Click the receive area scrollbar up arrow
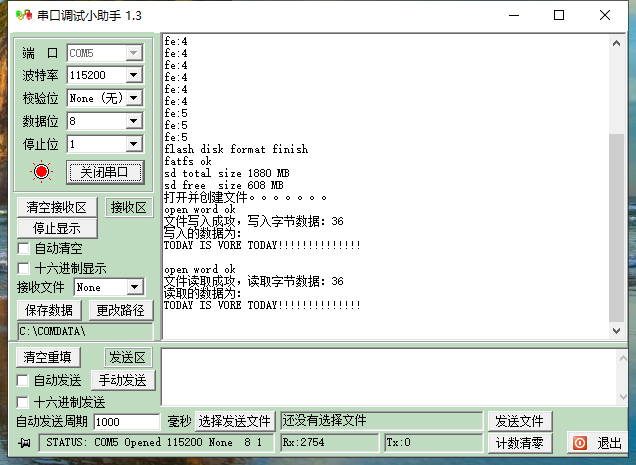The width and height of the screenshot is (636, 465). pyautogui.click(x=616, y=43)
